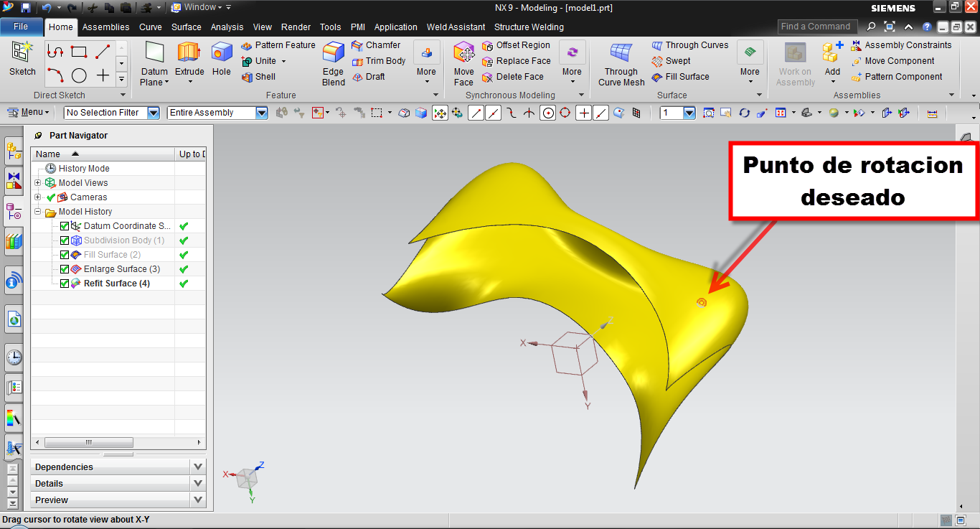
Task: Open the History clock sidebar tab
Action: (14, 357)
